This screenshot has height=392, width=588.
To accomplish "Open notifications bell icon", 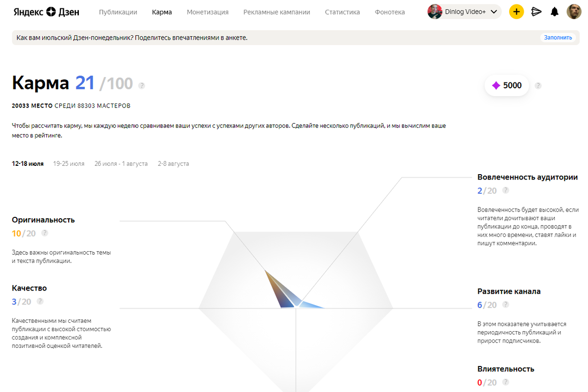I will 555,12.
